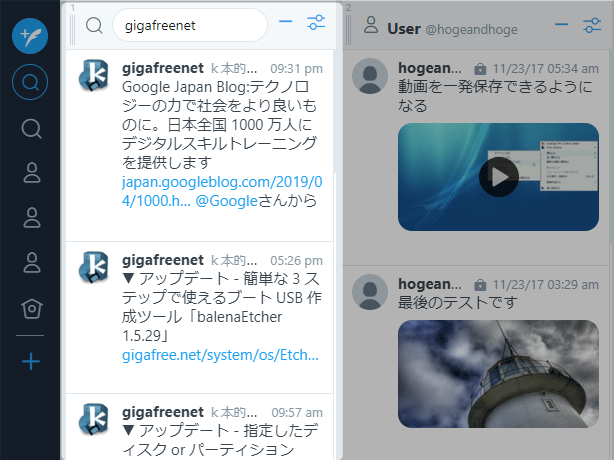Open japan.googleblog.com link in first tweet

point(222,191)
